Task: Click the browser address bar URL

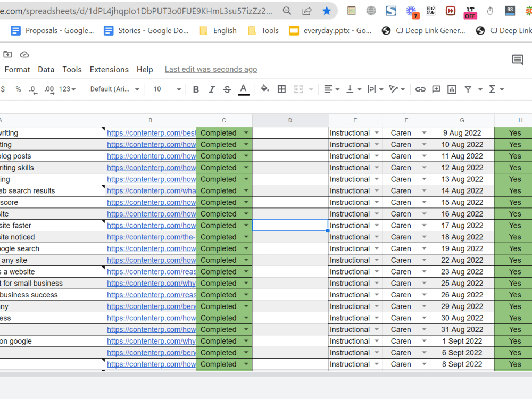Action: point(136,11)
